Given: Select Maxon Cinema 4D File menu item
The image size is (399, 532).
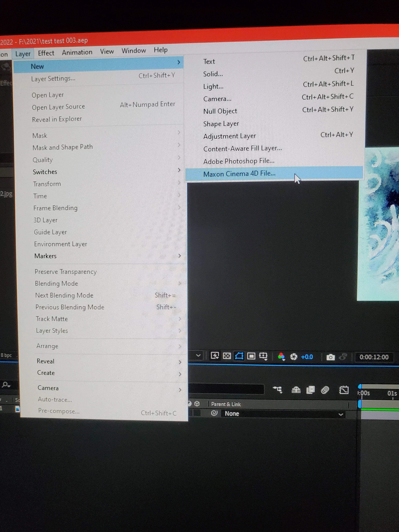Looking at the screenshot, I should 239,174.
